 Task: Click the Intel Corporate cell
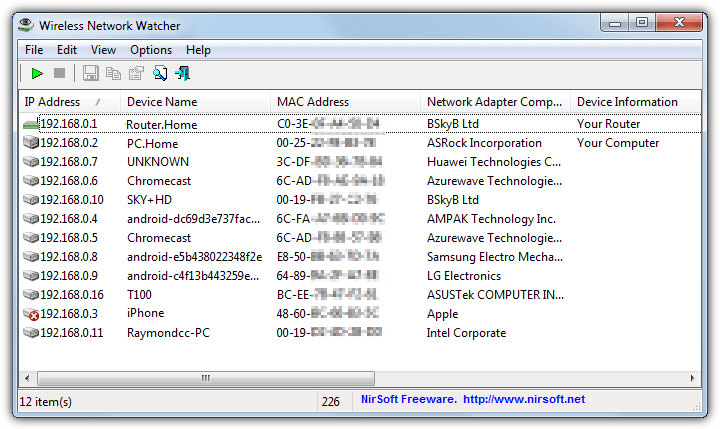466,333
